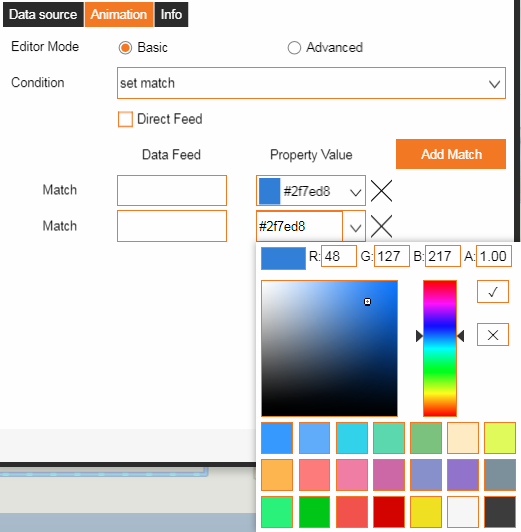Viewport: 521px width, 532px height.
Task: Click the Add Match button
Action: click(x=451, y=154)
